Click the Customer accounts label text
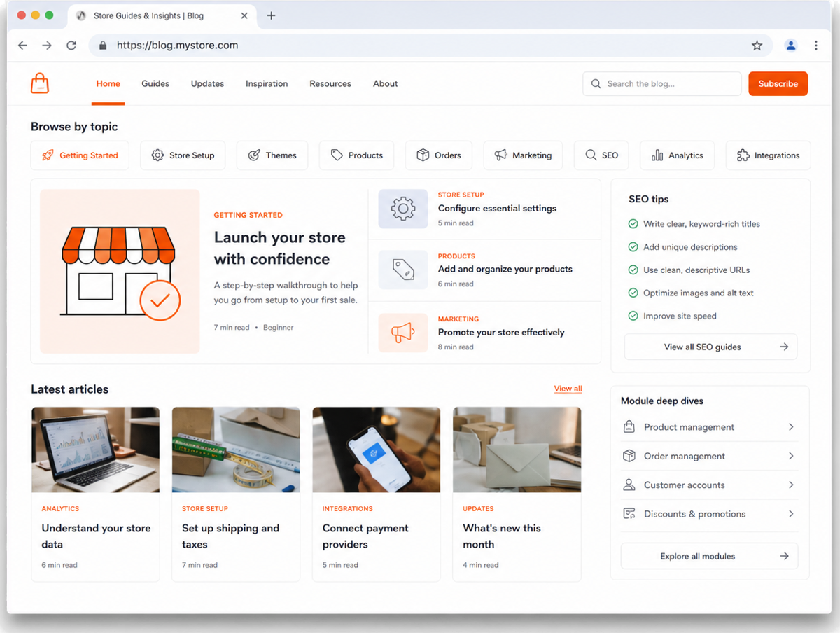Viewport: 840px width, 633px height. click(x=684, y=485)
